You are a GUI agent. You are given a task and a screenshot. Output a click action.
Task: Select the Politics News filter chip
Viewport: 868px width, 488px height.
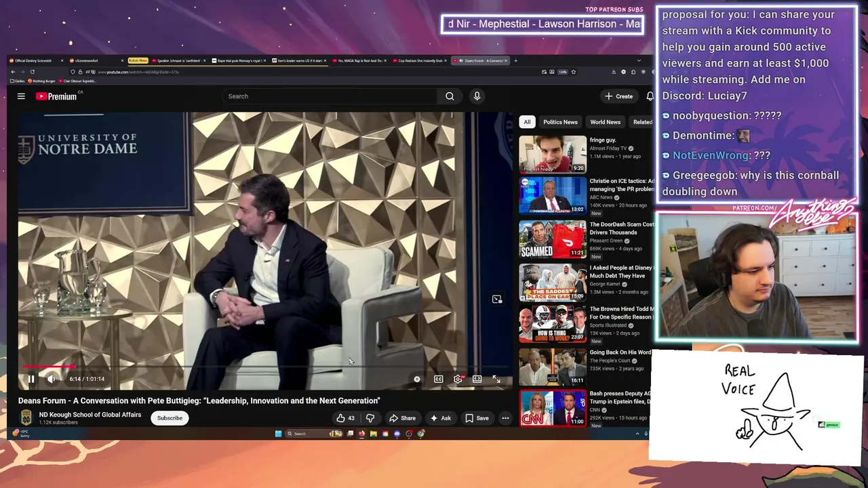pos(560,122)
